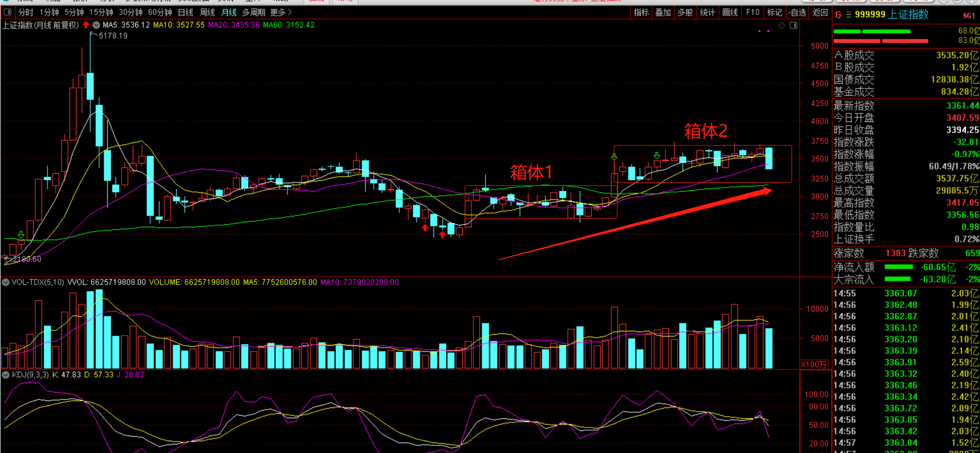This screenshot has width=980, height=453.
Task: Open the F10 company info button
Action: pos(752,12)
